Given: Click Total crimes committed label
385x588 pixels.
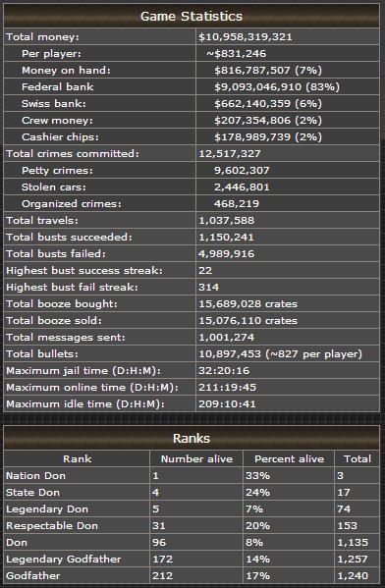Looking at the screenshot, I should coord(73,154).
